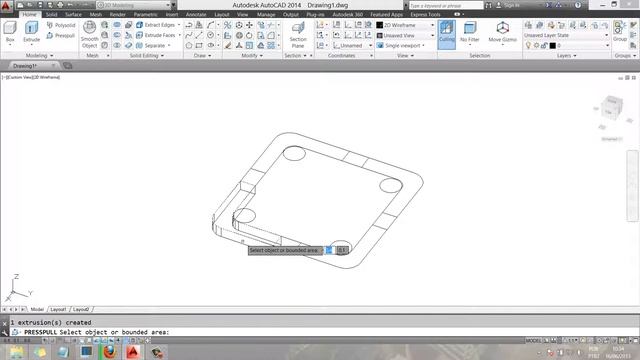Switch to the Solid ribbon tab
This screenshot has width=640, height=360.
[51, 14]
